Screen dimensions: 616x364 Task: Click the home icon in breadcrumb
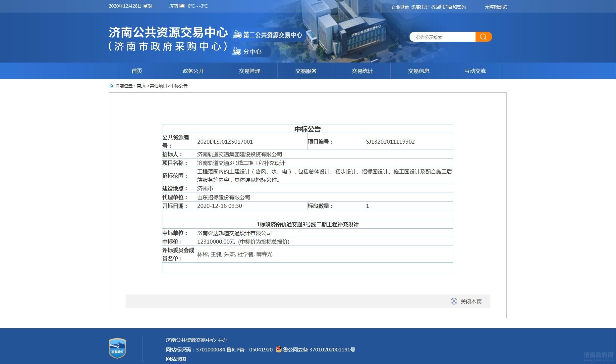111,86
